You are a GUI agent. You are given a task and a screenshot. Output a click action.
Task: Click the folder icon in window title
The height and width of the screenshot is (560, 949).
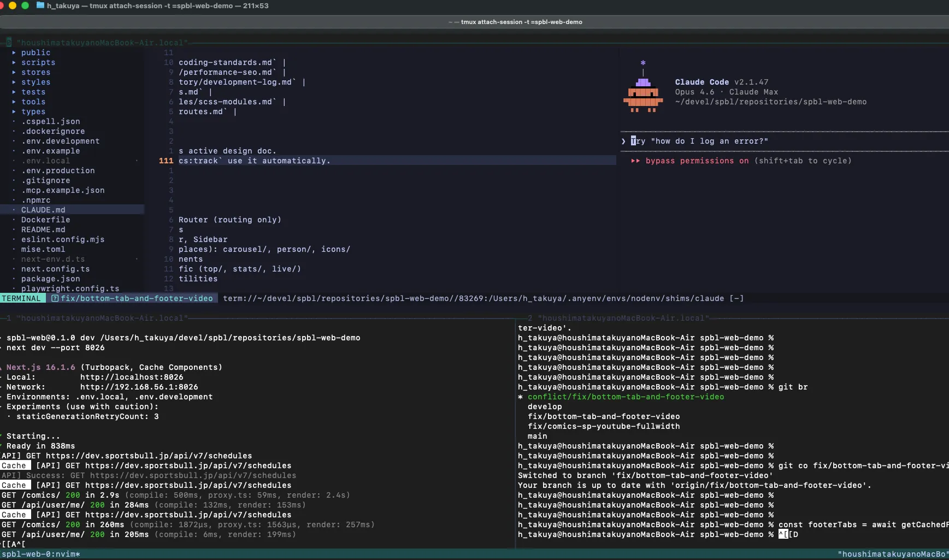point(40,5)
